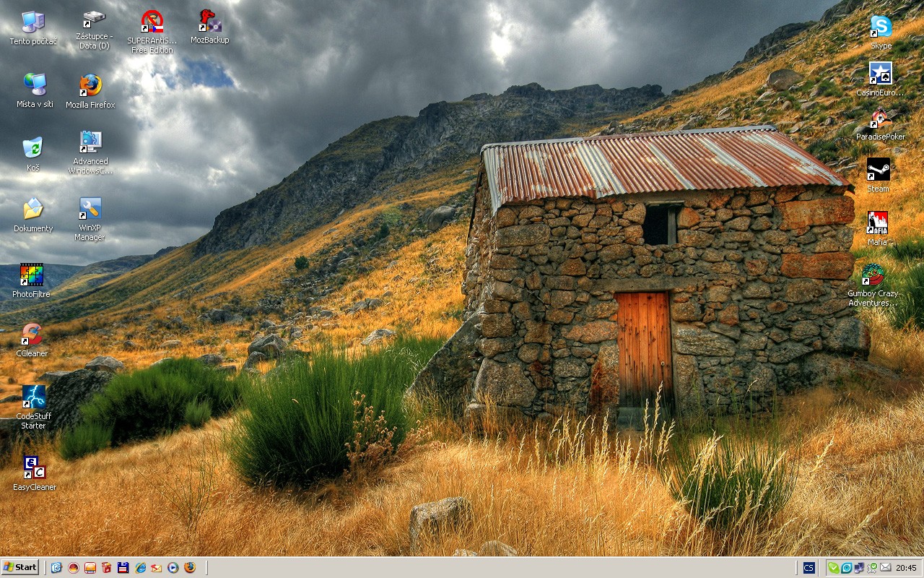Click the Steam shortcut icon
Viewport: 924px width, 578px height.
point(878,170)
